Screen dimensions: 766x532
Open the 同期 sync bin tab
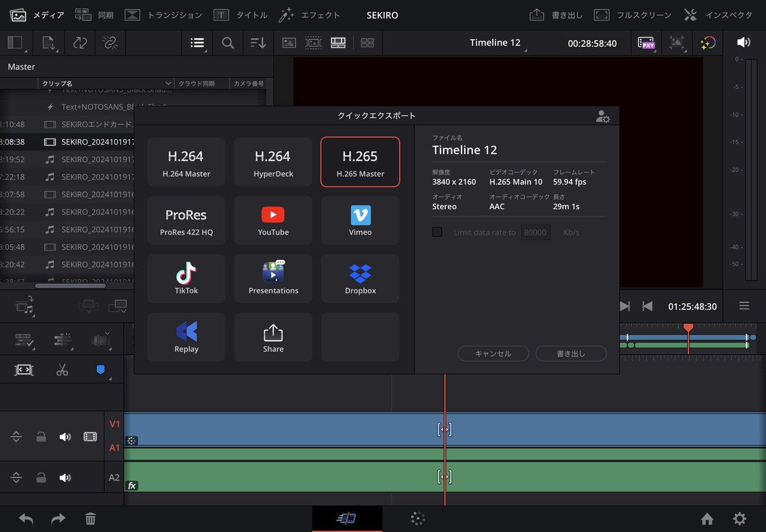click(94, 15)
